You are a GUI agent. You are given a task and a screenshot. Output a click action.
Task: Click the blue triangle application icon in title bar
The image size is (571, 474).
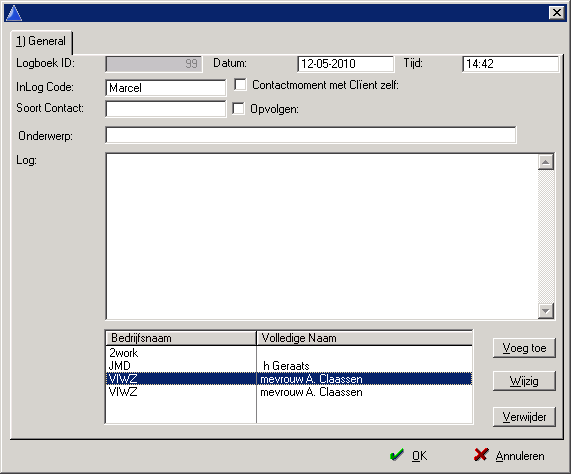pos(14,13)
